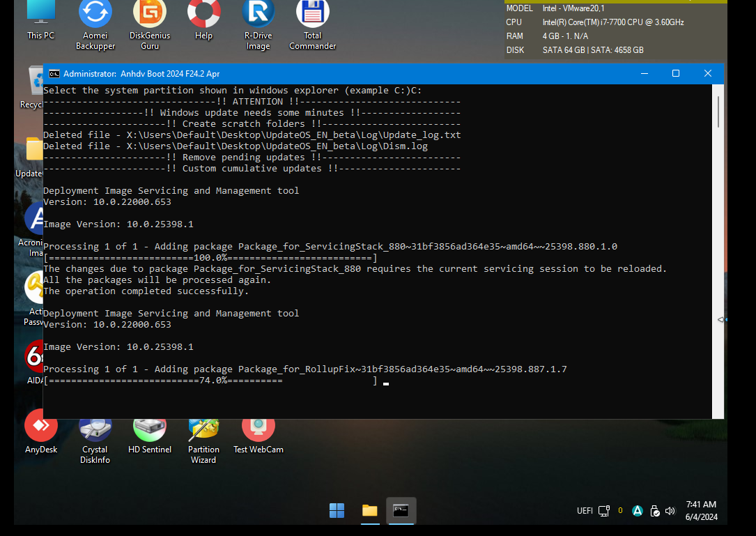
Task: Click the RAM 4 GB info line
Action: pos(547,36)
